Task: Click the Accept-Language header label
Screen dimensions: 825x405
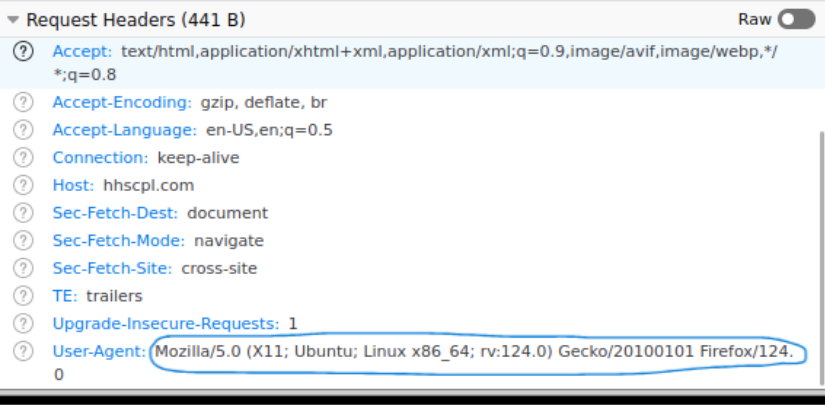Action: [124, 130]
